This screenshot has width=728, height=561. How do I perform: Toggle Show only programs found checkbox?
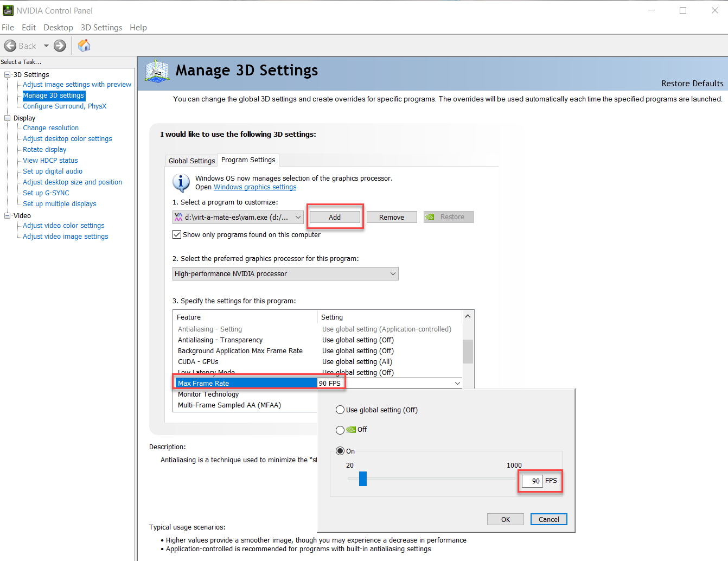pyautogui.click(x=177, y=234)
